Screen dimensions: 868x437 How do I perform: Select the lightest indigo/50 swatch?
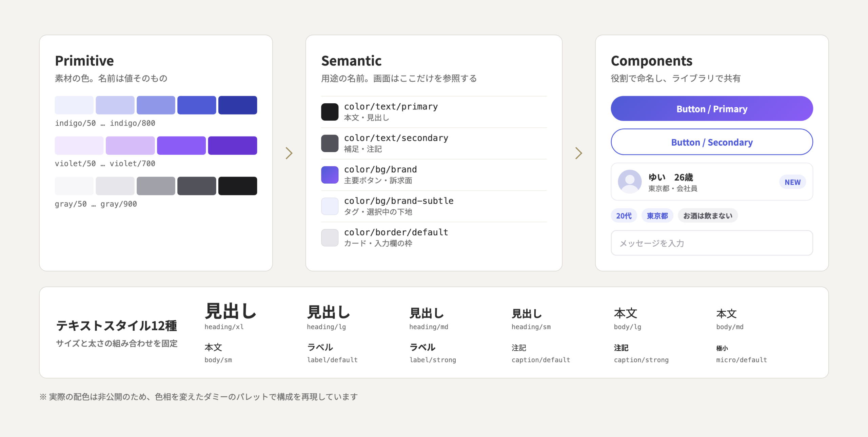coord(74,105)
